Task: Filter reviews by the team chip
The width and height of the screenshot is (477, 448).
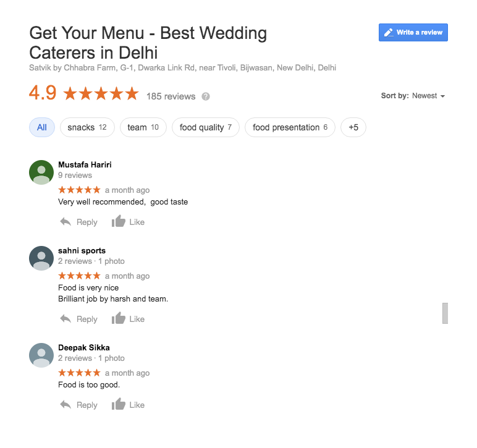Action: (x=143, y=127)
